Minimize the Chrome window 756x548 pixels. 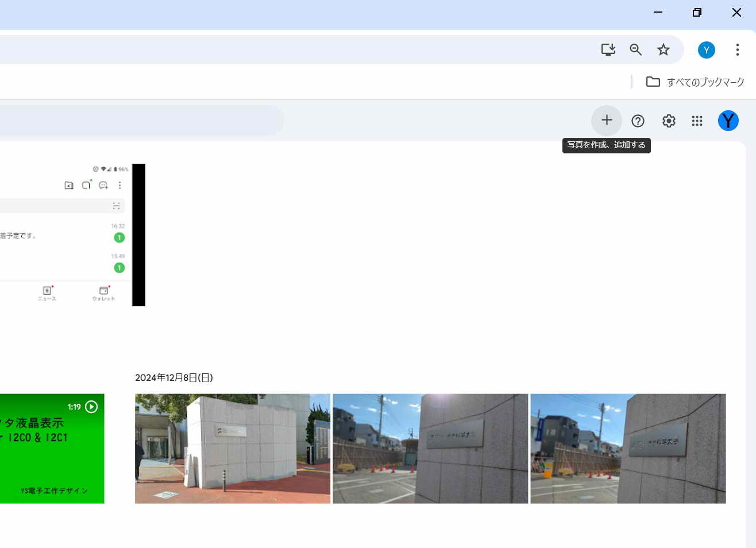658,12
